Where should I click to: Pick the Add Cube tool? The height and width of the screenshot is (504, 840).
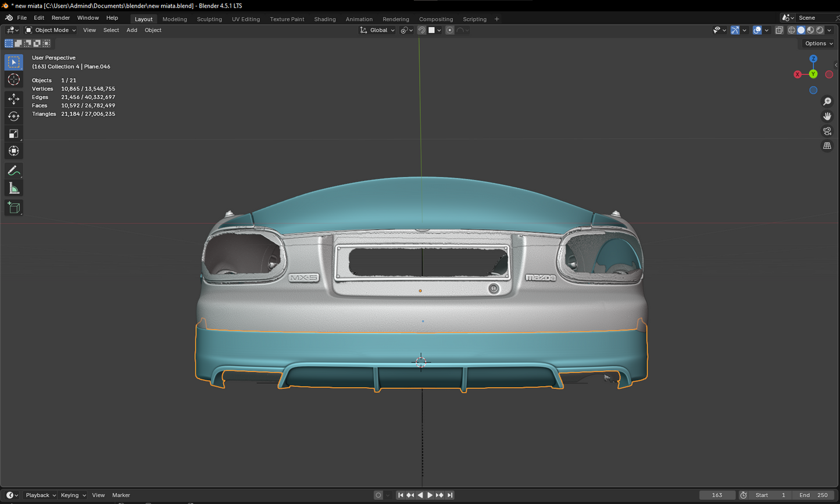coord(13,208)
